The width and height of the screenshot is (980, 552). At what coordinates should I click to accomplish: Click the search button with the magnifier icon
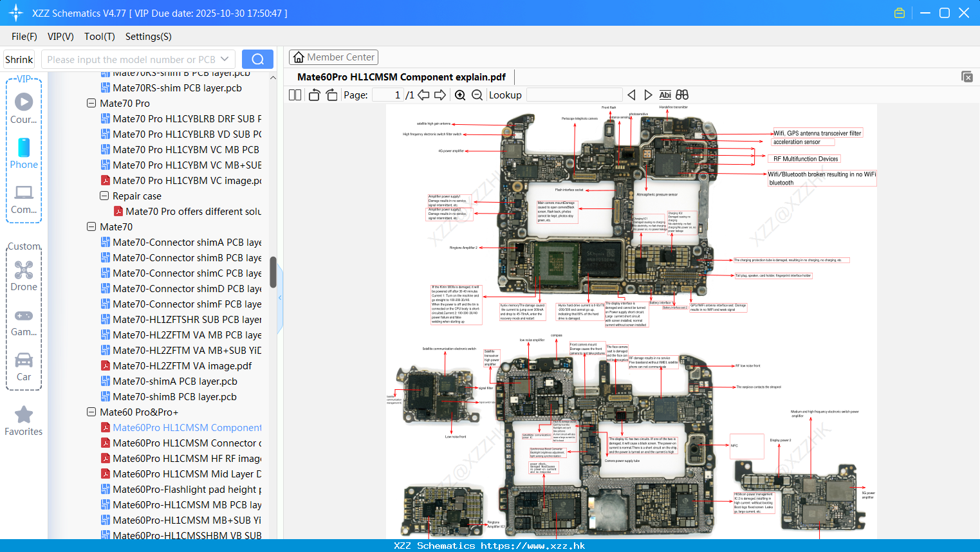coord(257,59)
